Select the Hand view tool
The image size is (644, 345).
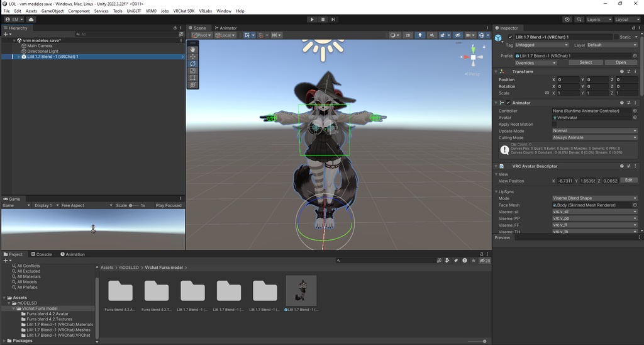tap(192, 49)
